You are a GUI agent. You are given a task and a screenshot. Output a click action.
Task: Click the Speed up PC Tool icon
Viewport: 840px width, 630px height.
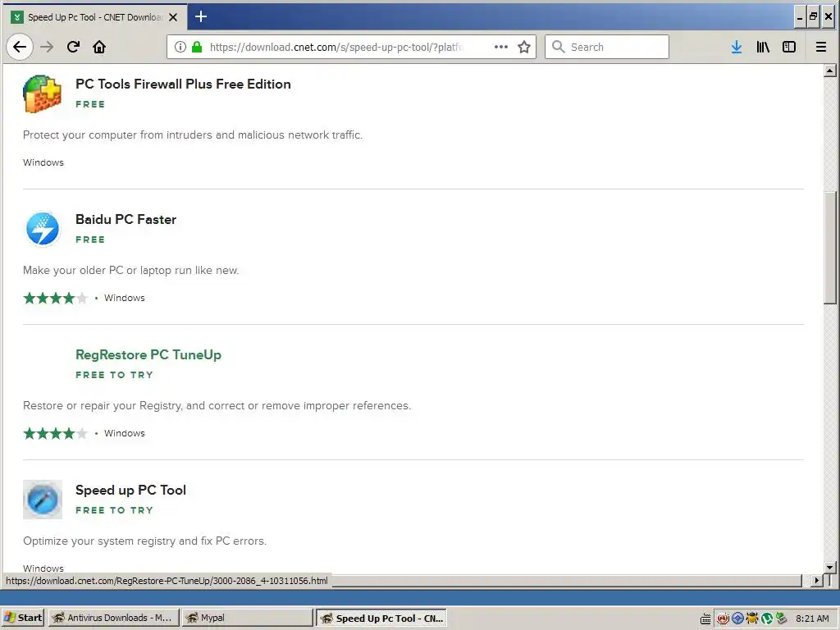click(x=43, y=500)
